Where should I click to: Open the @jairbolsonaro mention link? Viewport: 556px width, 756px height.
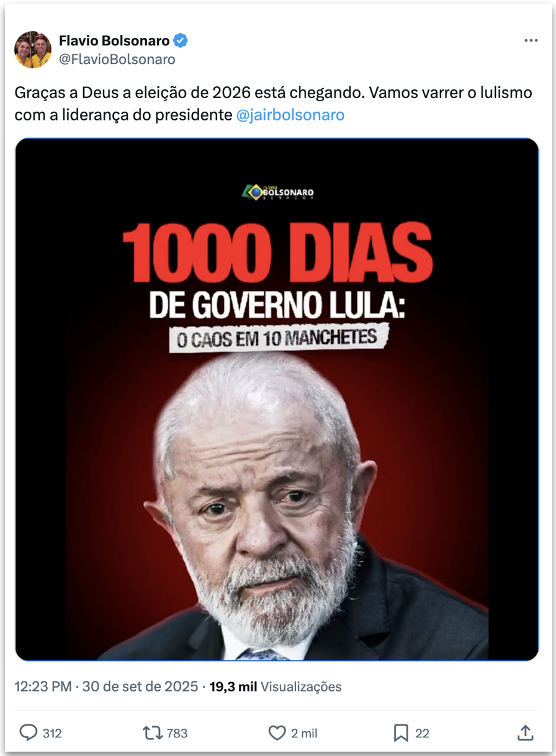tap(290, 115)
